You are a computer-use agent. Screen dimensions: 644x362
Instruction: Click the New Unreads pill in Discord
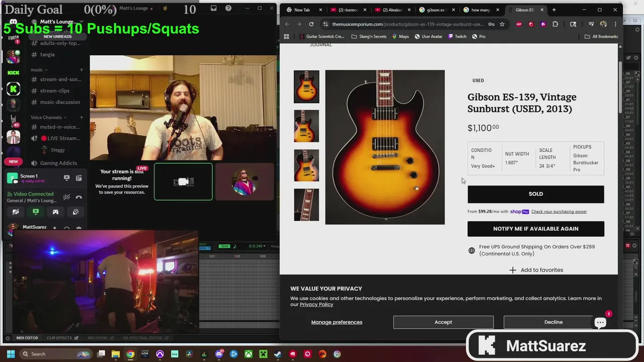point(57,36)
